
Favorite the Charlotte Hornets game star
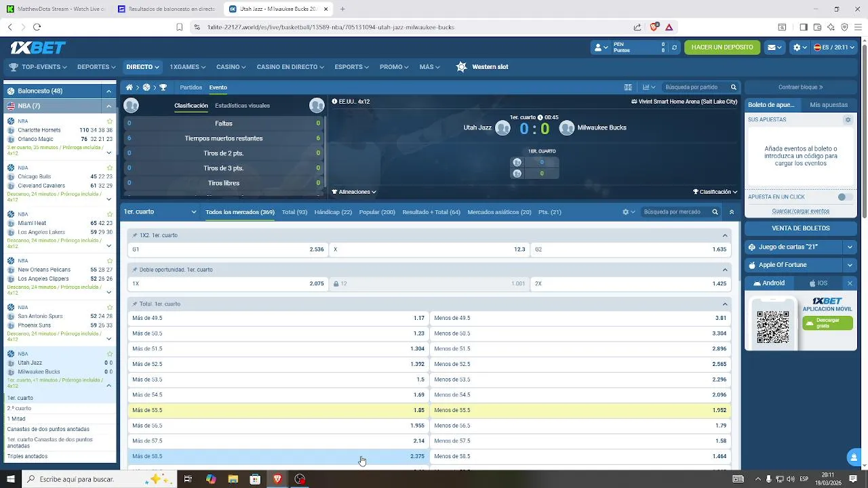[x=110, y=121]
